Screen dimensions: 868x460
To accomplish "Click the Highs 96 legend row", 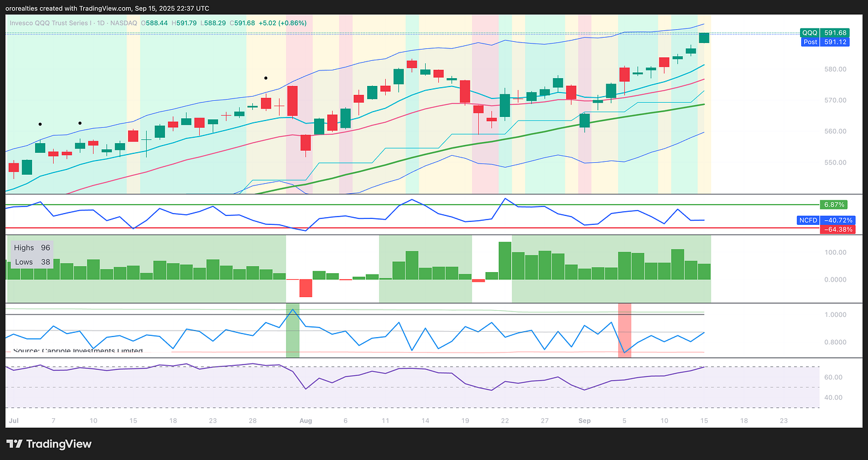I will [32, 248].
